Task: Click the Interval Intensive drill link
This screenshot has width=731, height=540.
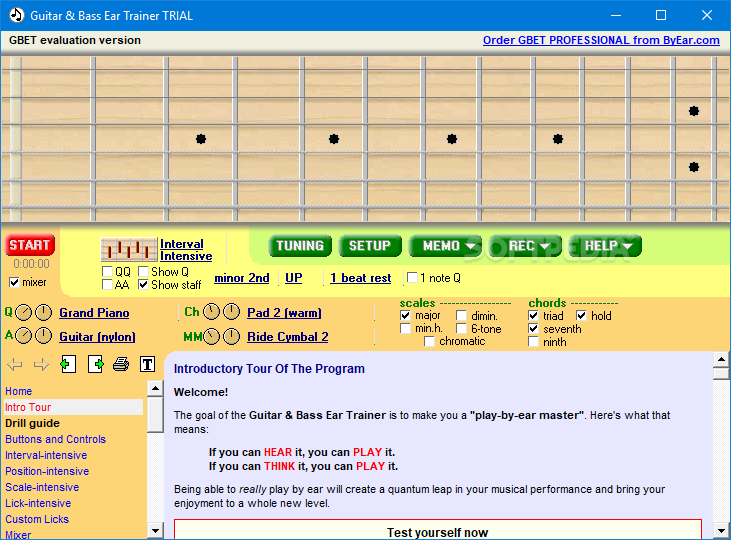Action: (x=186, y=250)
